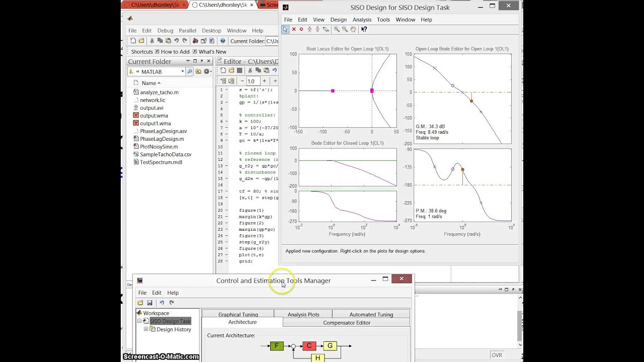Viewport: 644px width, 362px height.
Task: Click the orange gain margin marker on Bode magnitude plot
Action: pyautogui.click(x=471, y=101)
